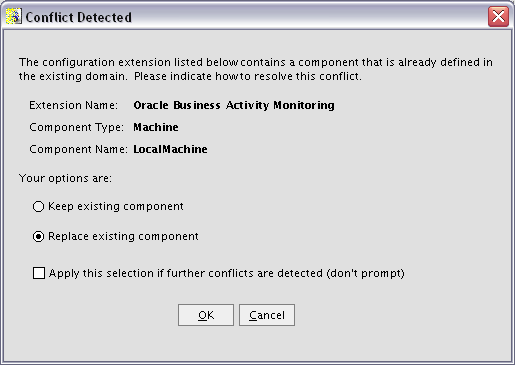The width and height of the screenshot is (515, 365).
Task: Close the Conflict Detected dialog with X
Action: (498, 16)
